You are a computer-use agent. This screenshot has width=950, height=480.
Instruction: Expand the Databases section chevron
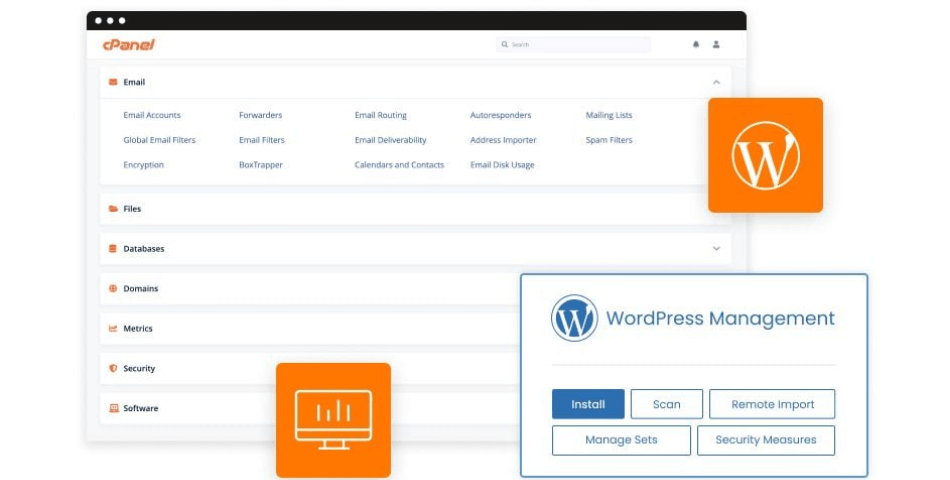pyautogui.click(x=716, y=249)
